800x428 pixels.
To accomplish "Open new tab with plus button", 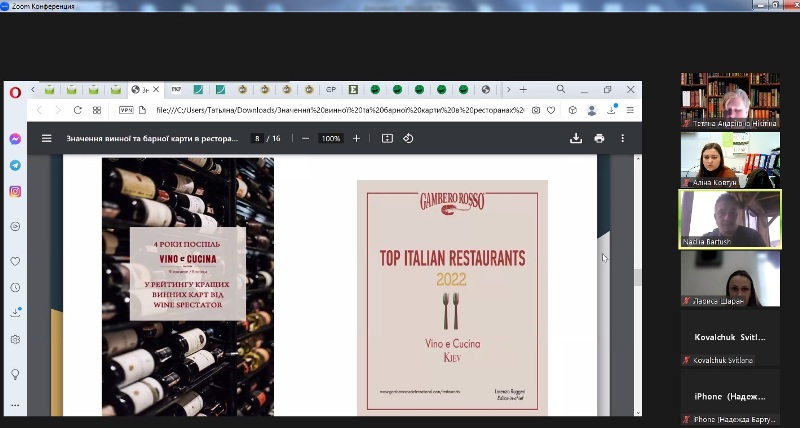I will point(523,90).
